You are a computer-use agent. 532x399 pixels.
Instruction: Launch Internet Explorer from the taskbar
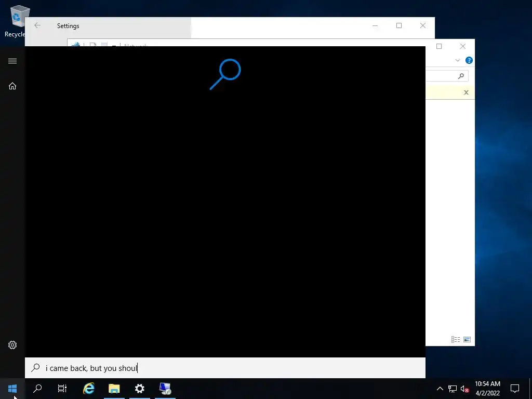pyautogui.click(x=89, y=389)
